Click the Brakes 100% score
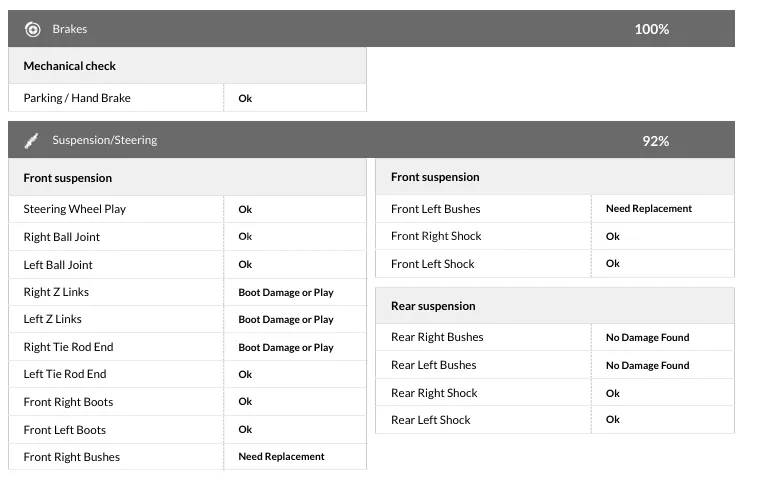Viewport: 768px width, 480px height. point(651,29)
